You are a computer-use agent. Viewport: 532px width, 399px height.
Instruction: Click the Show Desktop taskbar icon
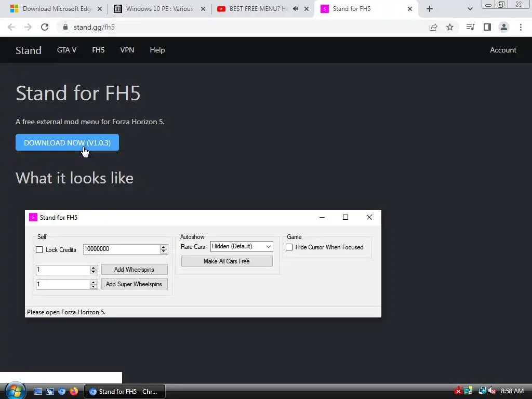(38, 392)
